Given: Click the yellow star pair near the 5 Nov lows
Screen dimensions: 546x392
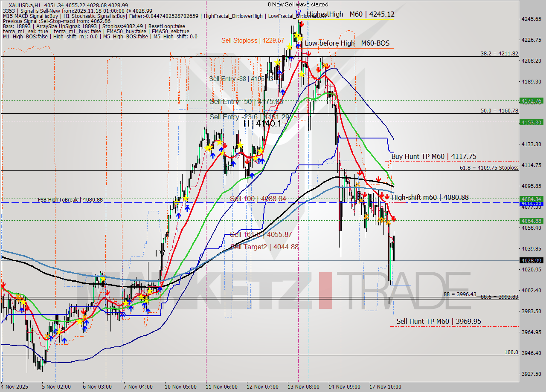Looking at the screenshot, I should point(58,331).
